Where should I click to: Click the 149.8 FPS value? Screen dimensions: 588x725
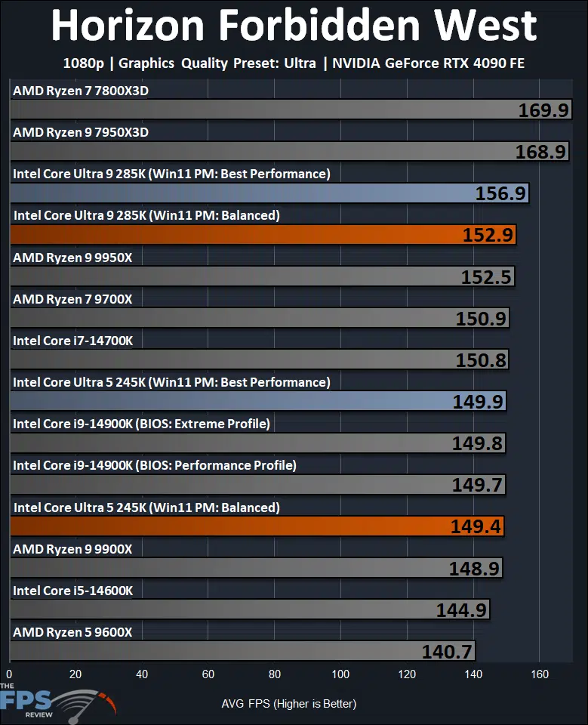(477, 443)
